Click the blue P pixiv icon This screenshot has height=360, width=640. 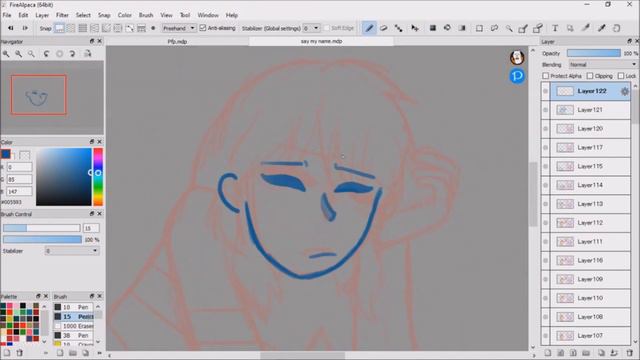[x=517, y=76]
